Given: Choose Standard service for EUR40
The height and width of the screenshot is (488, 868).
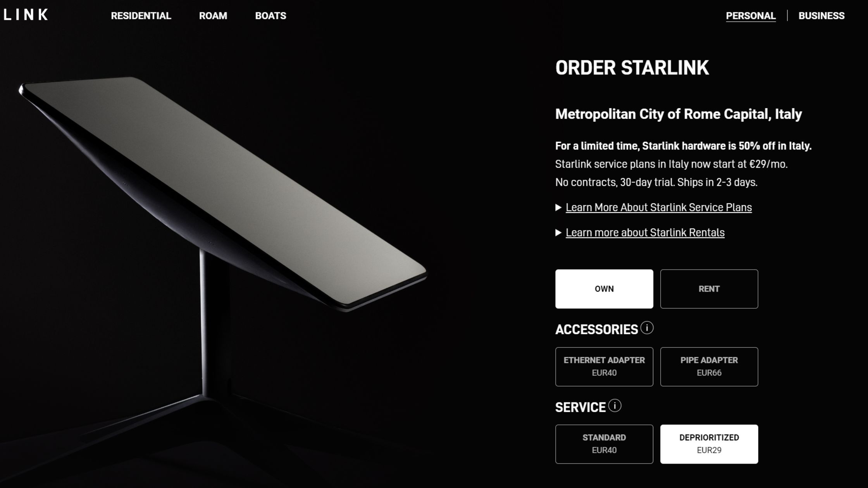Looking at the screenshot, I should tap(604, 444).
